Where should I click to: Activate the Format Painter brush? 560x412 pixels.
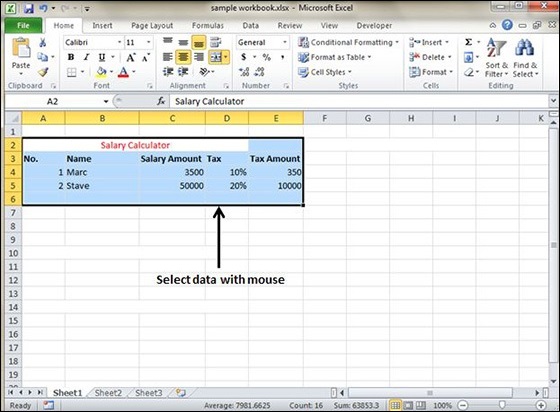[x=43, y=72]
